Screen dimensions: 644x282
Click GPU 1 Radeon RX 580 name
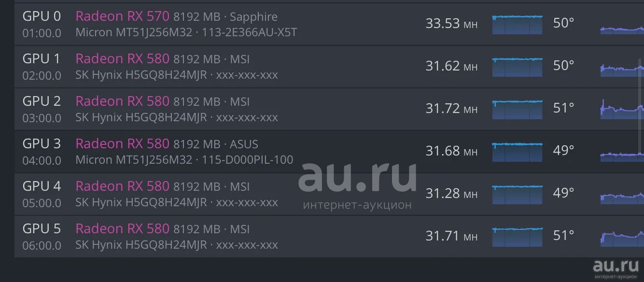122,59
